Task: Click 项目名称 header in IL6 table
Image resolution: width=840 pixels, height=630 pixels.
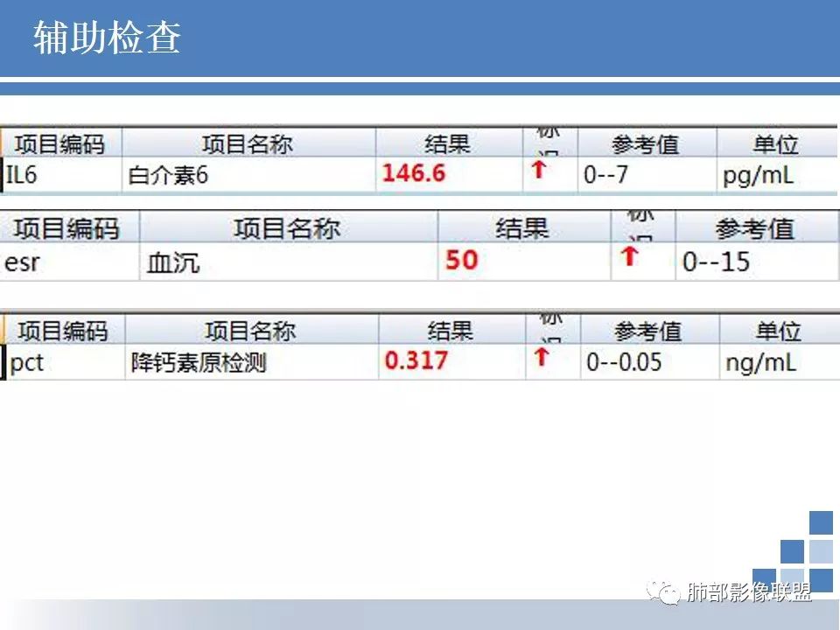Action: tap(248, 144)
